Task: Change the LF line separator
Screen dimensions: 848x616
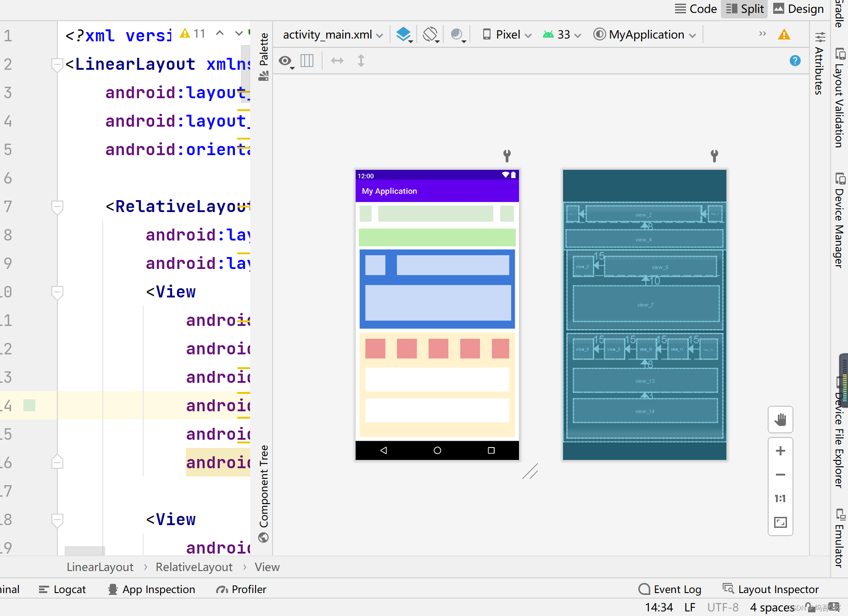Action: (690, 608)
